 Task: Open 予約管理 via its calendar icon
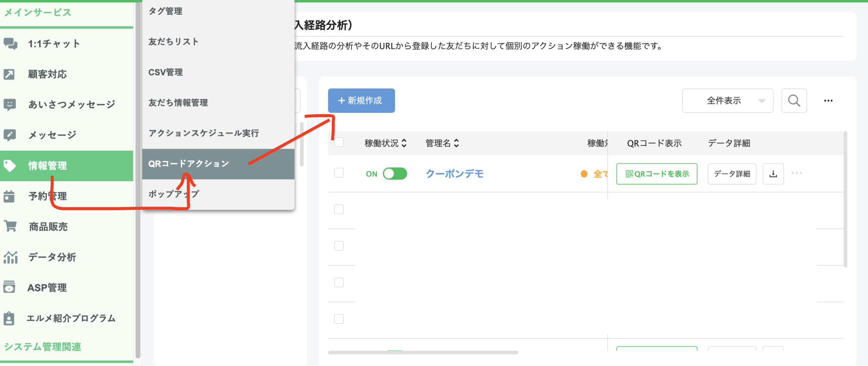click(x=9, y=196)
